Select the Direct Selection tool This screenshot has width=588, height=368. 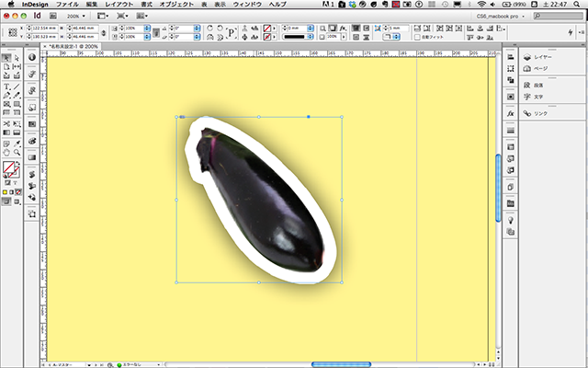(17, 58)
